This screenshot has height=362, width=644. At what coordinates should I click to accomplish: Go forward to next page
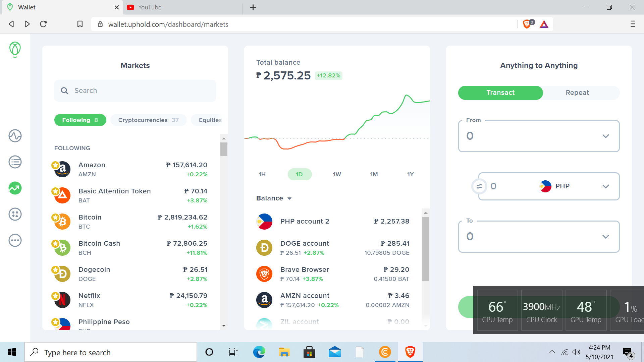[x=27, y=24]
